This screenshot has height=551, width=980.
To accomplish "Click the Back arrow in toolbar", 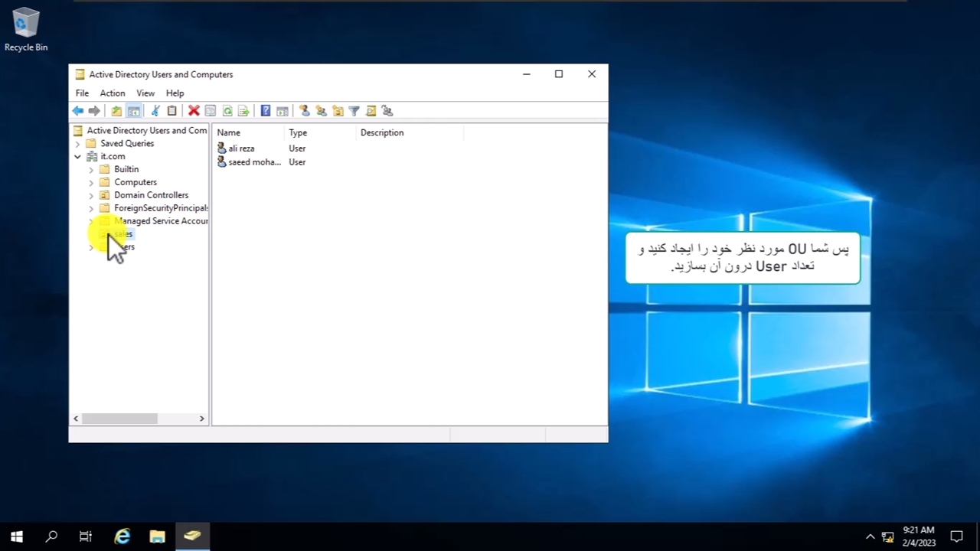I will click(77, 111).
